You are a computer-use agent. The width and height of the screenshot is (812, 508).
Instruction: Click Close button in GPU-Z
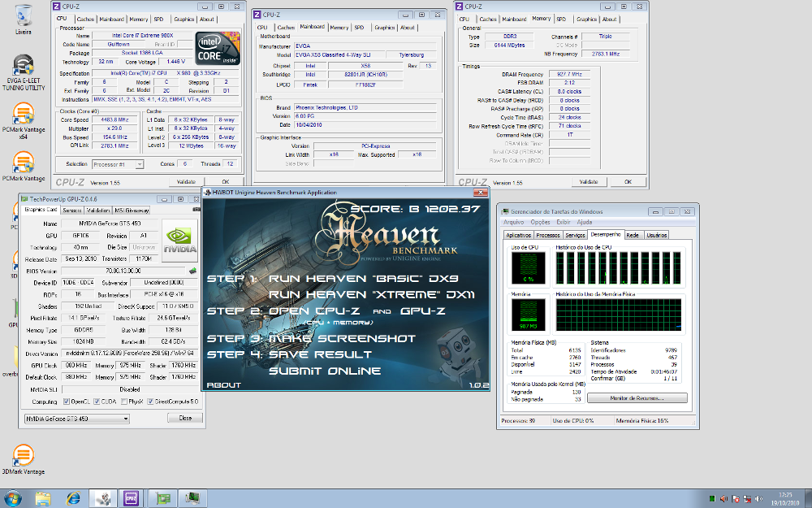point(185,418)
